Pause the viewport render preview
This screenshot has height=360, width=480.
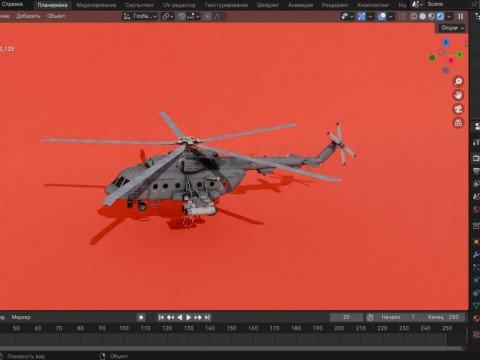click(x=461, y=16)
